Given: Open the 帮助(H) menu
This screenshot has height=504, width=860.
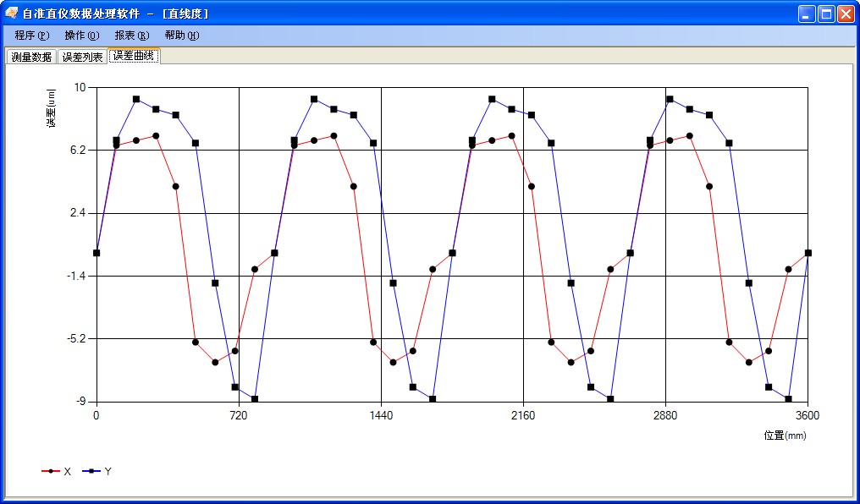Looking at the screenshot, I should point(181,36).
